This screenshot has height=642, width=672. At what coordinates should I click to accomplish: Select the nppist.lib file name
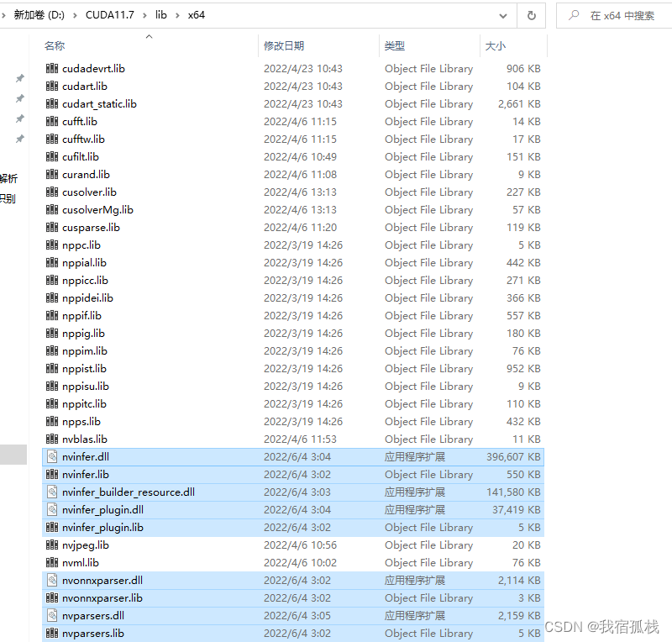[84, 368]
